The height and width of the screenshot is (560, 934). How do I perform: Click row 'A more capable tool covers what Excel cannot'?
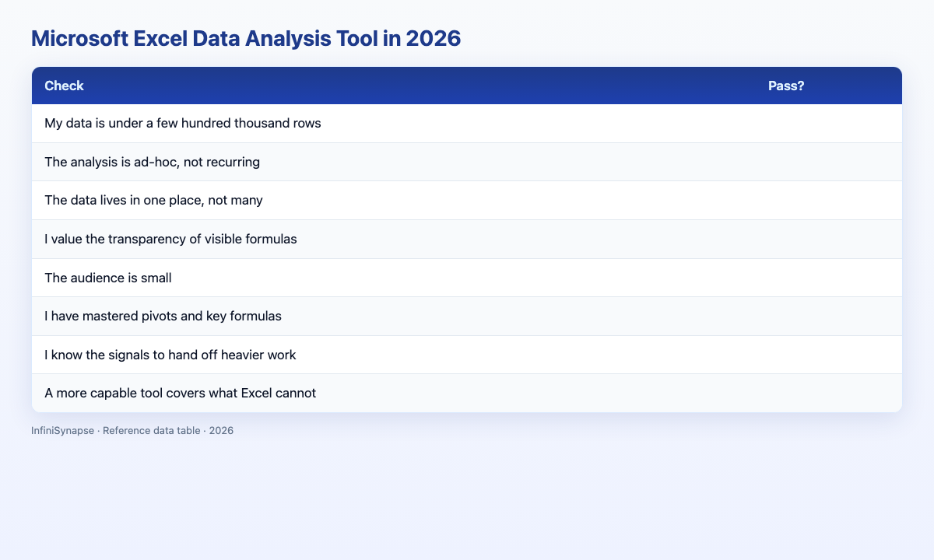[467, 394]
